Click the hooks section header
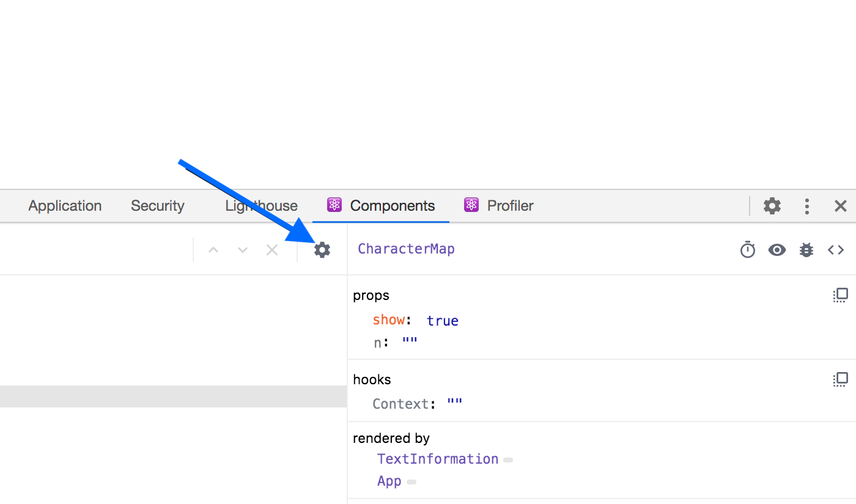This screenshot has height=504, width=856. click(372, 379)
